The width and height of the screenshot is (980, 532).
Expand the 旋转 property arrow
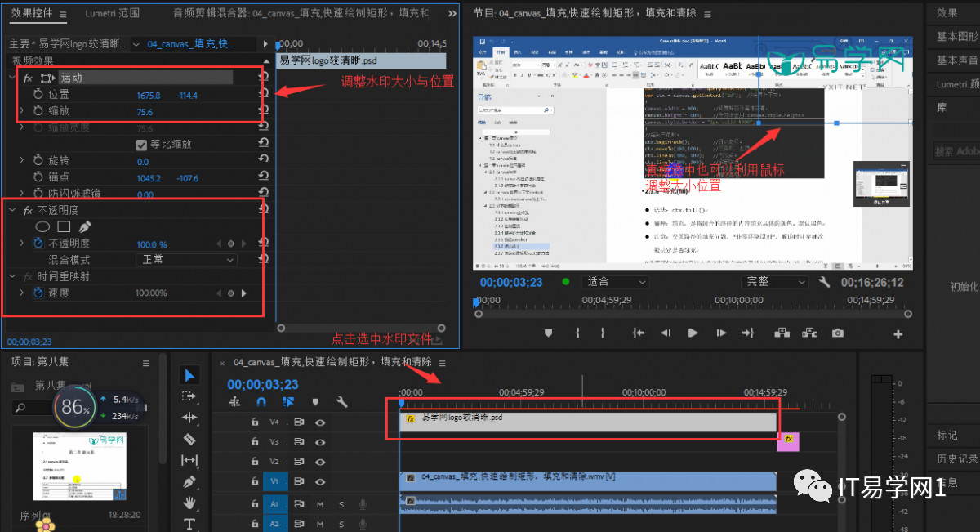click(22, 161)
